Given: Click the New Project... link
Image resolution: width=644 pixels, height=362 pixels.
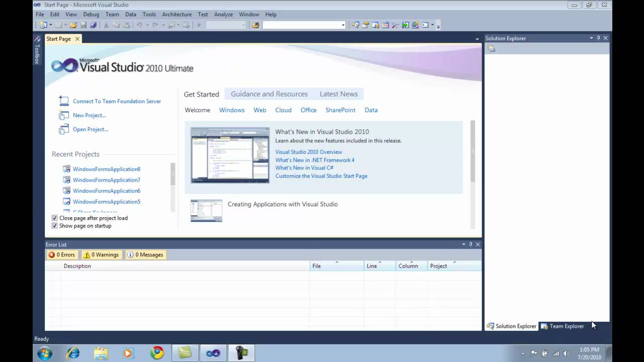Looking at the screenshot, I should click(89, 115).
